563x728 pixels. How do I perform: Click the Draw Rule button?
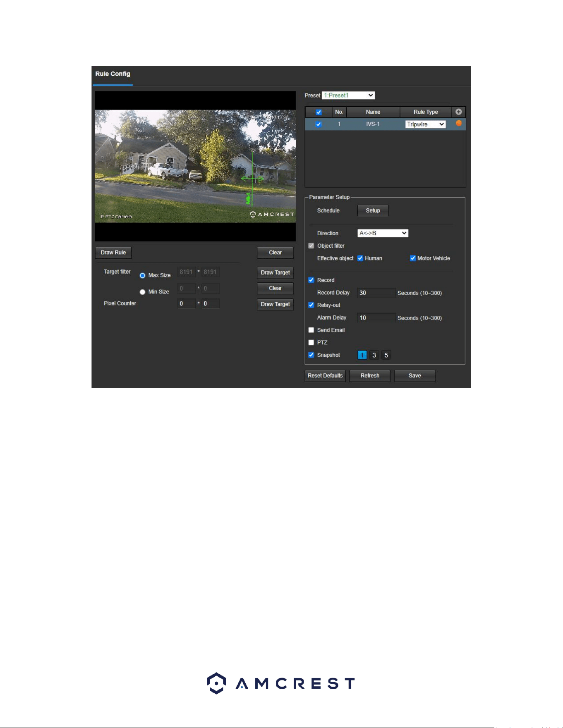pos(113,253)
